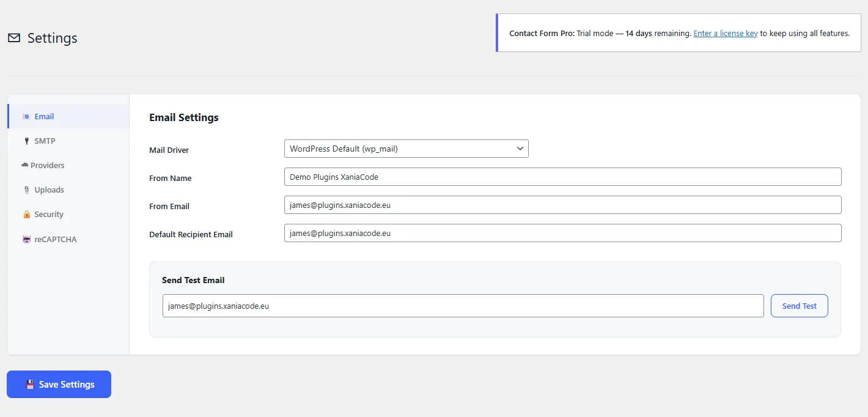Follow the Enter a license key link
This screenshot has height=417, width=868.
tap(726, 33)
